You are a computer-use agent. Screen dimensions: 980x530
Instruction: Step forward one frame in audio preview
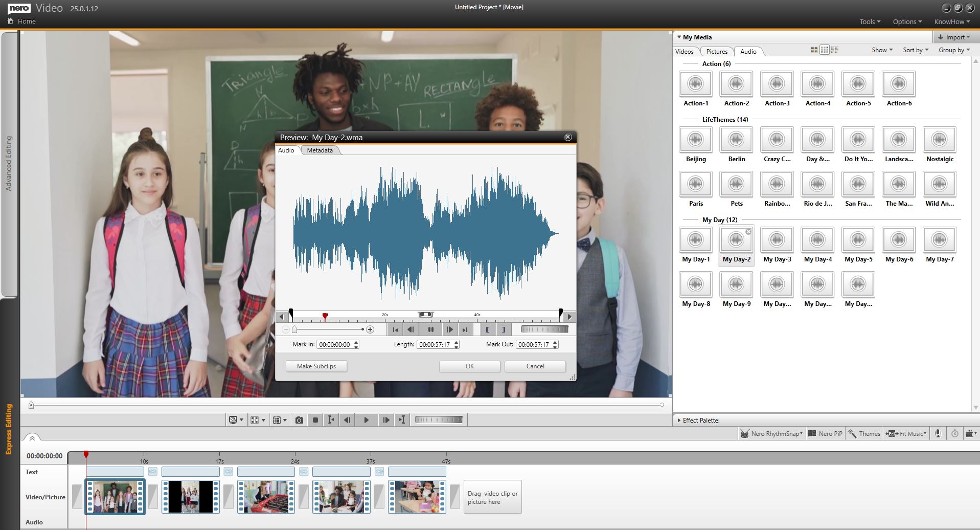coord(450,330)
